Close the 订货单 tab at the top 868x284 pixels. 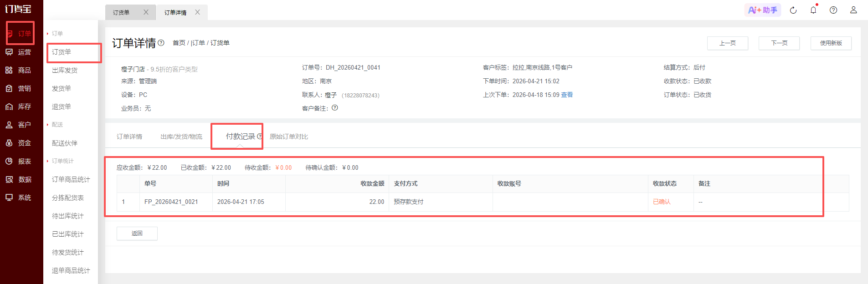(146, 12)
